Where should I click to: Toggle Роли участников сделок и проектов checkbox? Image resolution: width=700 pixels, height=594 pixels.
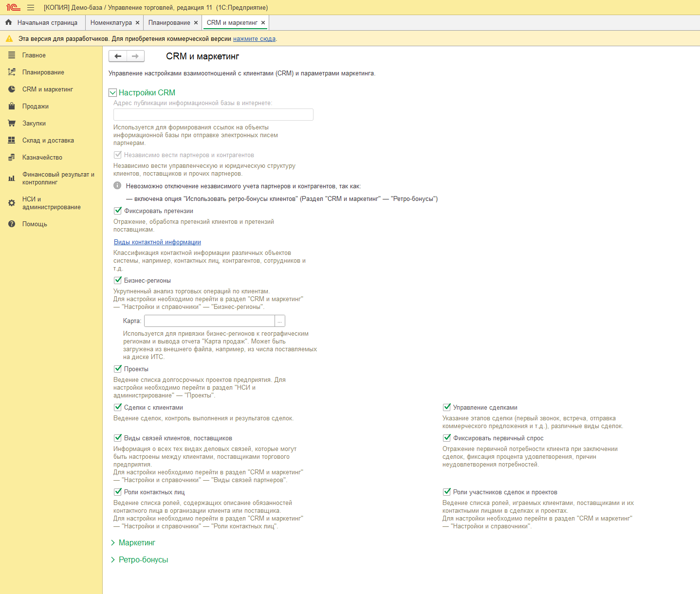pyautogui.click(x=446, y=492)
